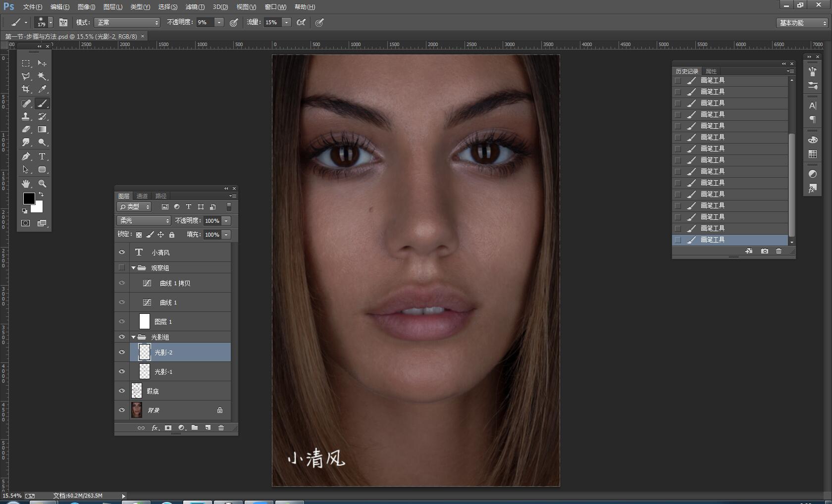
Task: Open the 滤镜(T) menu
Action: (195, 7)
